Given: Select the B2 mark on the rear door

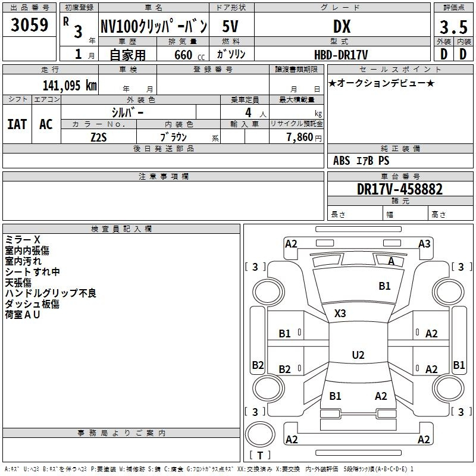Looking at the screenshot, I should coord(285,369).
